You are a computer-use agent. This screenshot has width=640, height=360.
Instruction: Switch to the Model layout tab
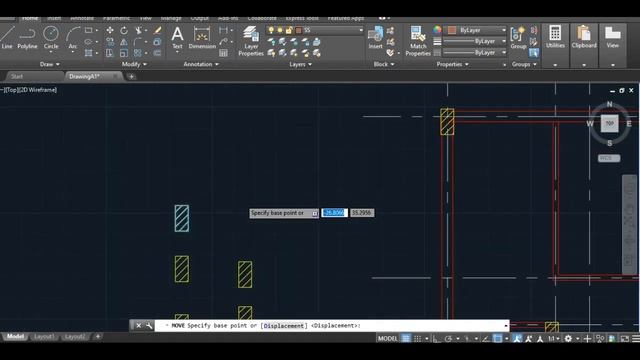tap(15, 337)
